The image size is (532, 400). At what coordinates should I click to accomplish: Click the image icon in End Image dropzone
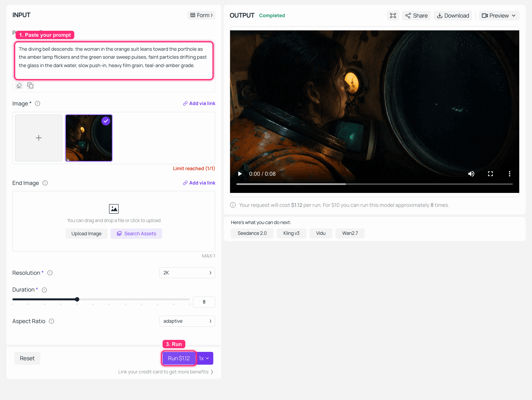pos(114,209)
